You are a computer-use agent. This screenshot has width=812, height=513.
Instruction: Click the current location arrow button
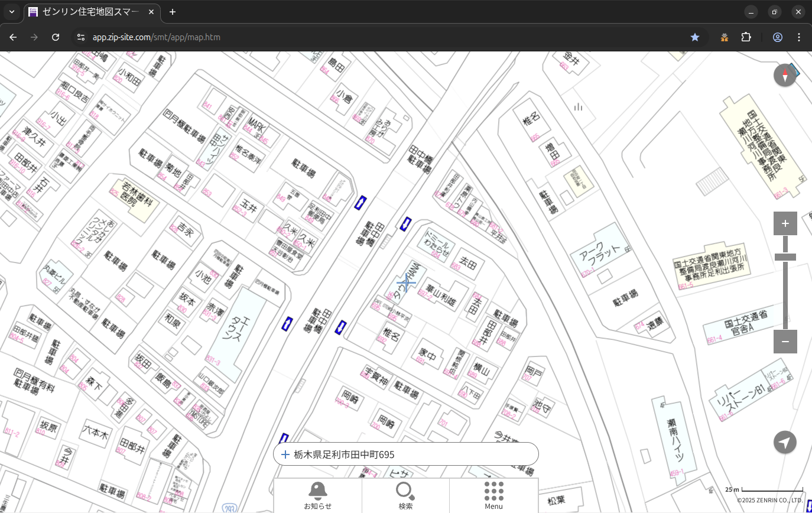pos(785,442)
